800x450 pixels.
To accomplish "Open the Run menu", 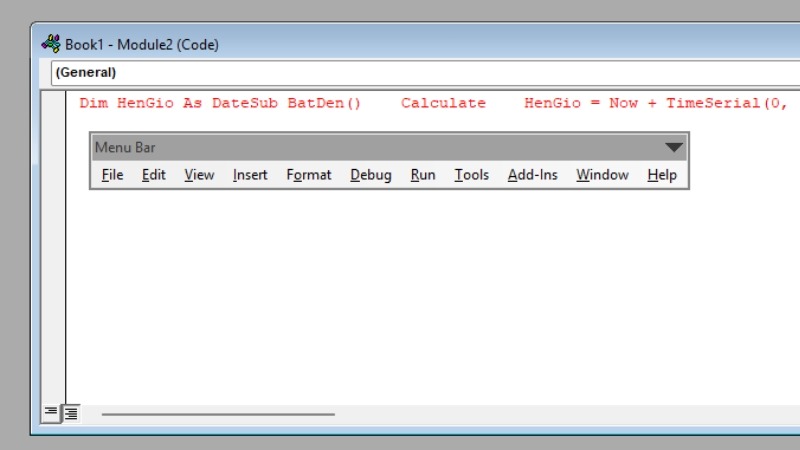I will point(423,175).
